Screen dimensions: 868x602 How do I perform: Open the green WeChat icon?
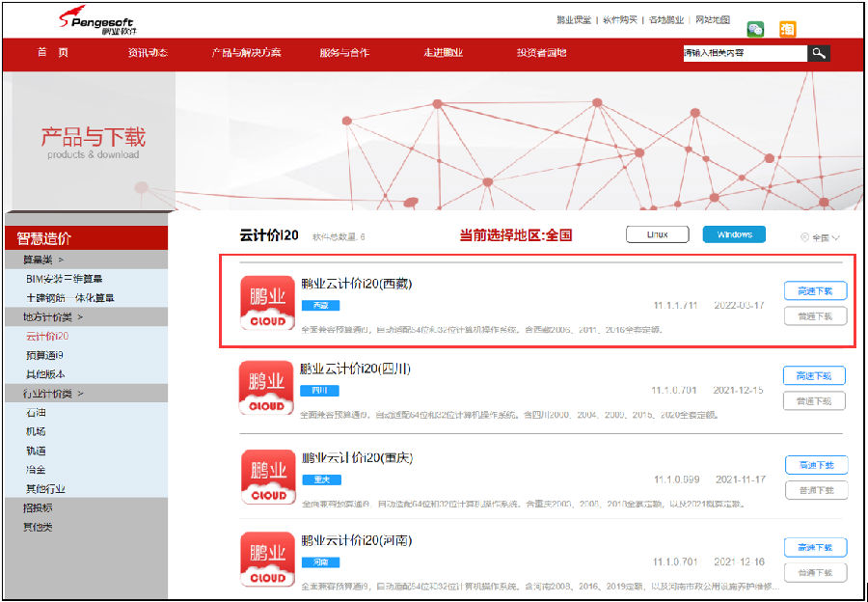[756, 29]
